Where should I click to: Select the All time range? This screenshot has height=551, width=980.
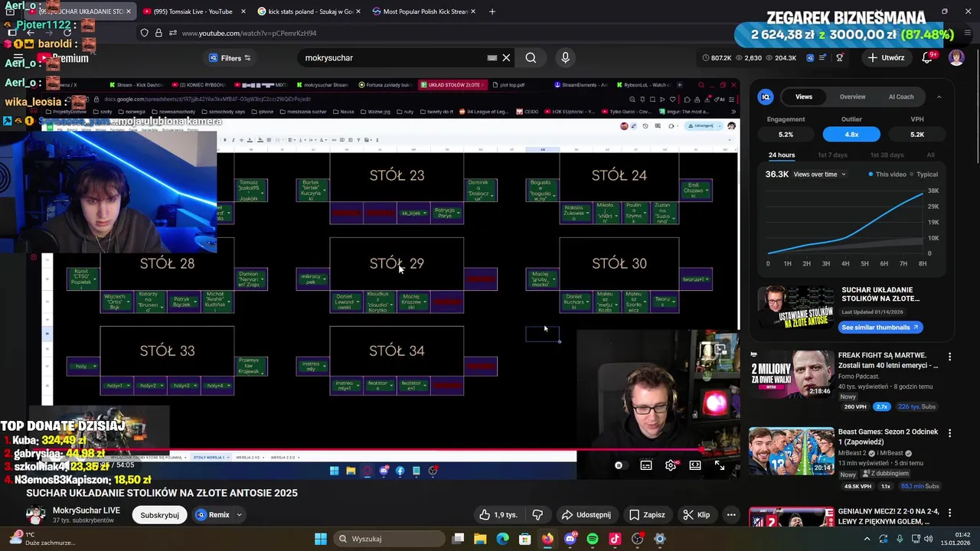click(931, 155)
